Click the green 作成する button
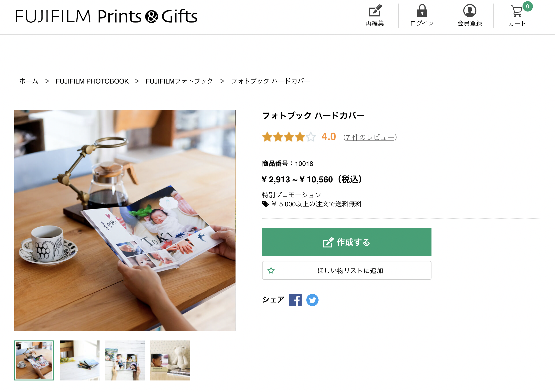The height and width of the screenshot is (392, 555). click(346, 242)
